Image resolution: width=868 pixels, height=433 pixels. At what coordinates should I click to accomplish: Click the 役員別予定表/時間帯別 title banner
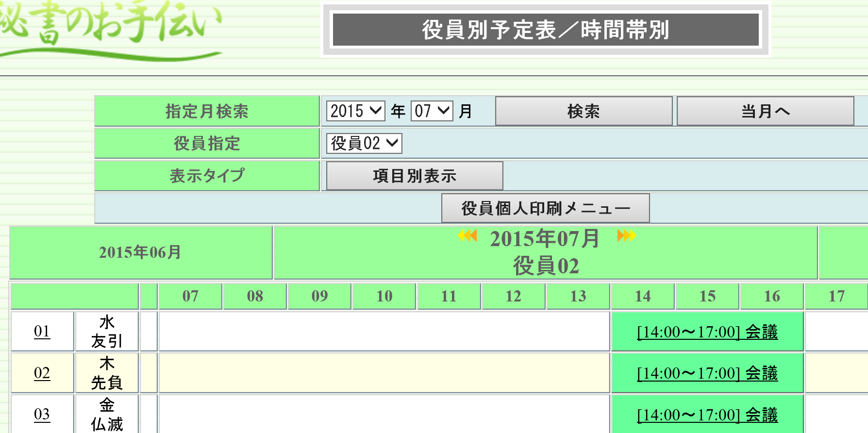coord(545,30)
